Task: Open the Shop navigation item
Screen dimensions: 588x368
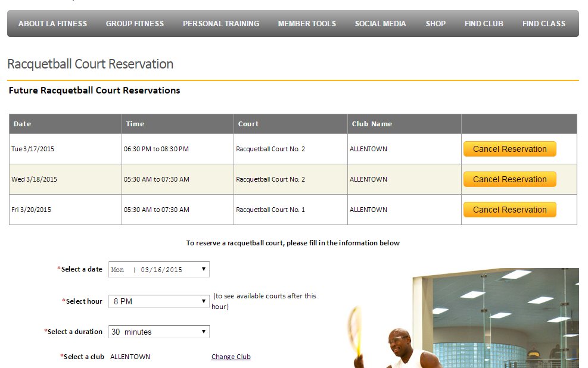Action: tap(435, 24)
